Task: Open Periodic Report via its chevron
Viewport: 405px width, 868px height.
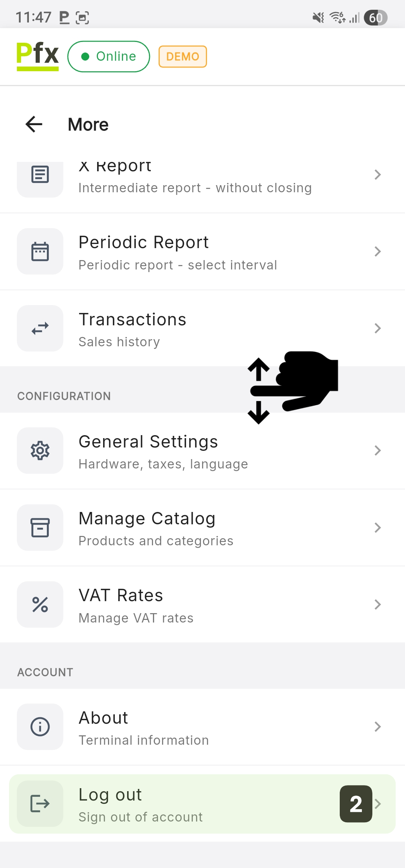Action: 378,251
